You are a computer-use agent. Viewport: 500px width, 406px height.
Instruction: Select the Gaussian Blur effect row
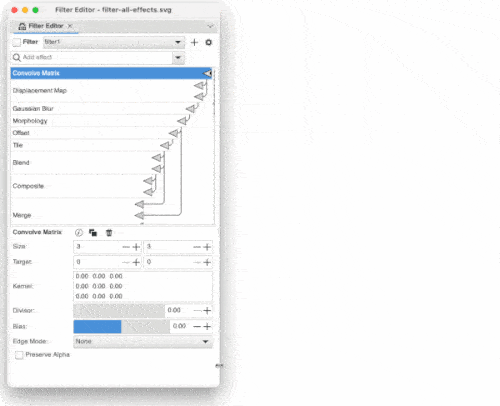pos(100,109)
